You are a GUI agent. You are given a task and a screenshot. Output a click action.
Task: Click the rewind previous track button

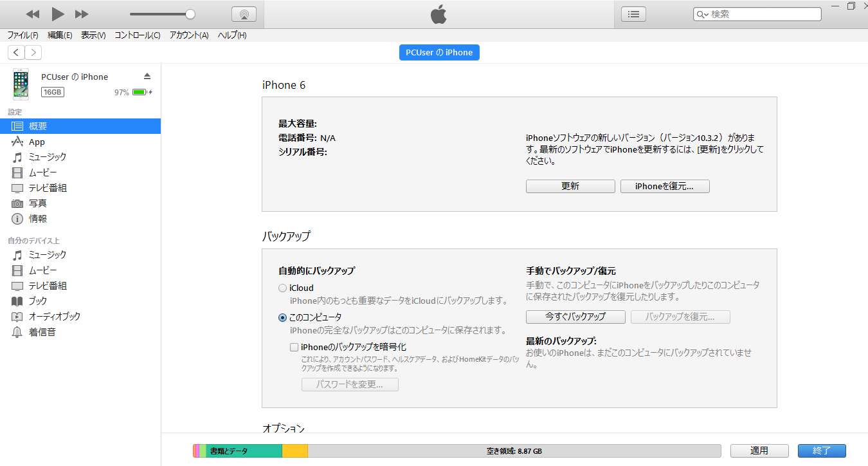point(33,14)
